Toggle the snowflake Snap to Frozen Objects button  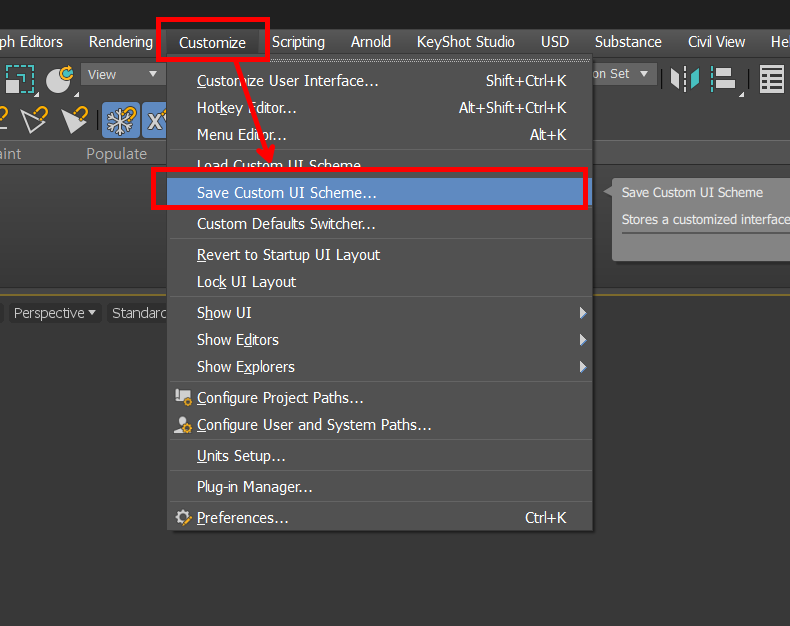121,120
